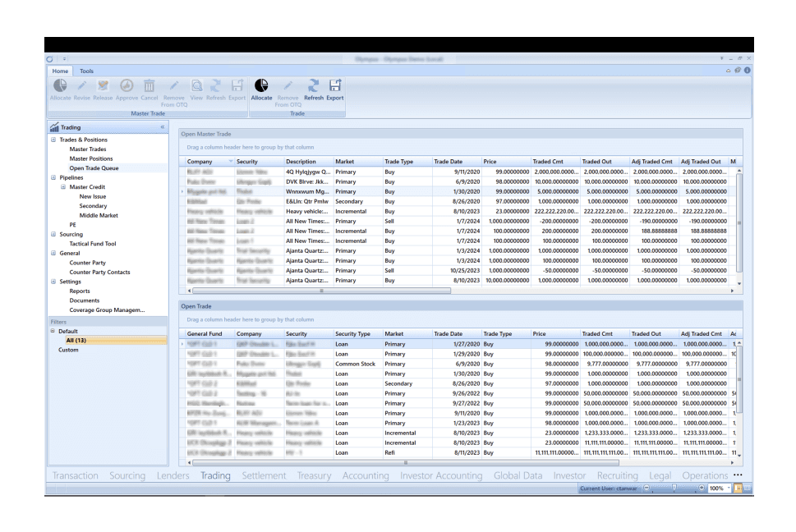
Task: Select Open Trade Queue tree item
Action: pos(94,167)
